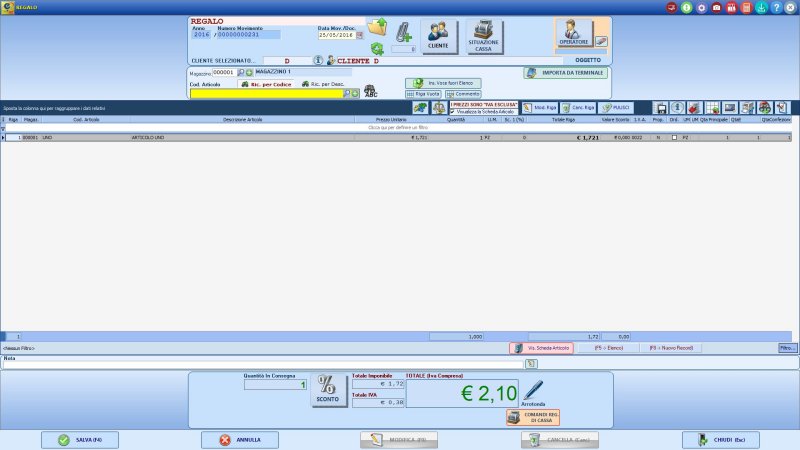Open the CLIENTE selection button
This screenshot has height=450, width=800.
[438, 36]
